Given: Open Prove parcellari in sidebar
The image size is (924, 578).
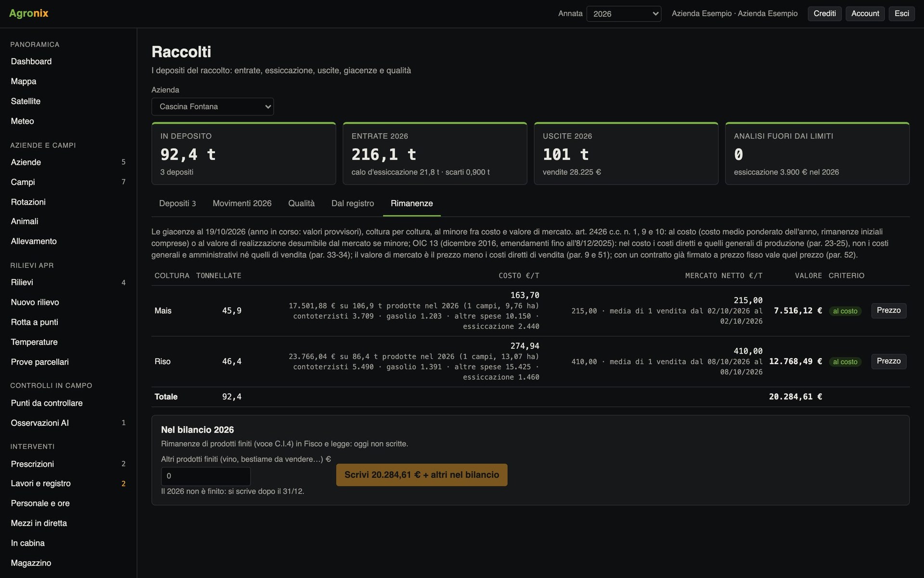Looking at the screenshot, I should (68, 362).
